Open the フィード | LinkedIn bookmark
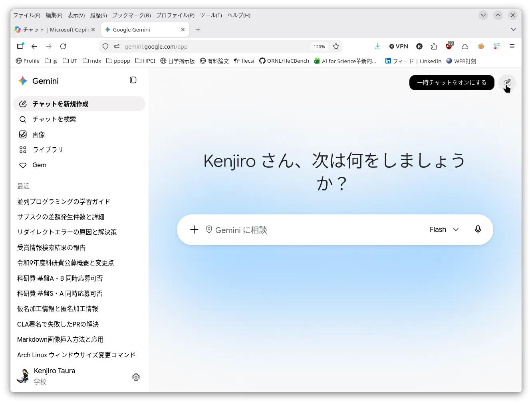Viewport: 532px width, 404px height. [x=413, y=61]
